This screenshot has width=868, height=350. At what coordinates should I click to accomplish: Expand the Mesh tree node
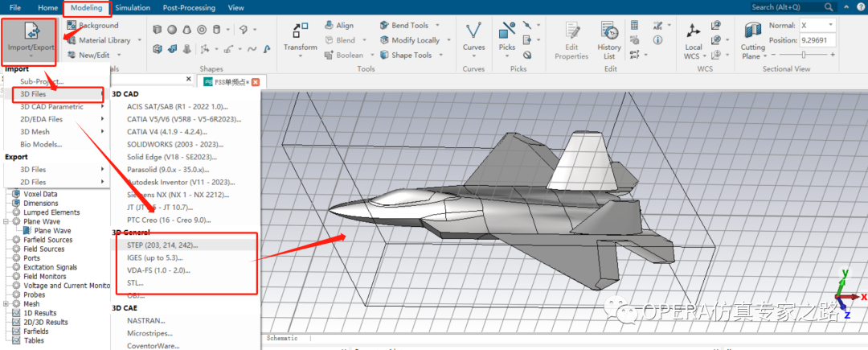pyautogui.click(x=6, y=304)
